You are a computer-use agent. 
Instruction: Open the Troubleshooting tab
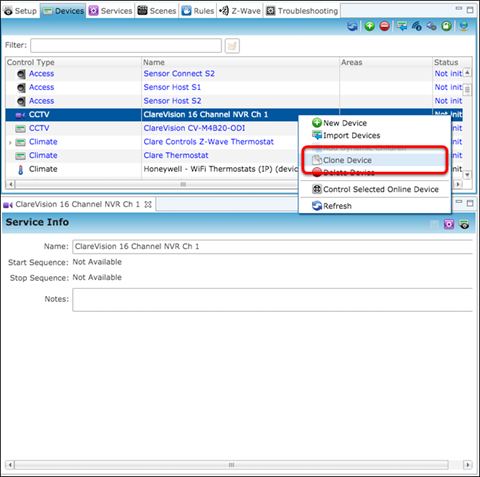click(302, 11)
